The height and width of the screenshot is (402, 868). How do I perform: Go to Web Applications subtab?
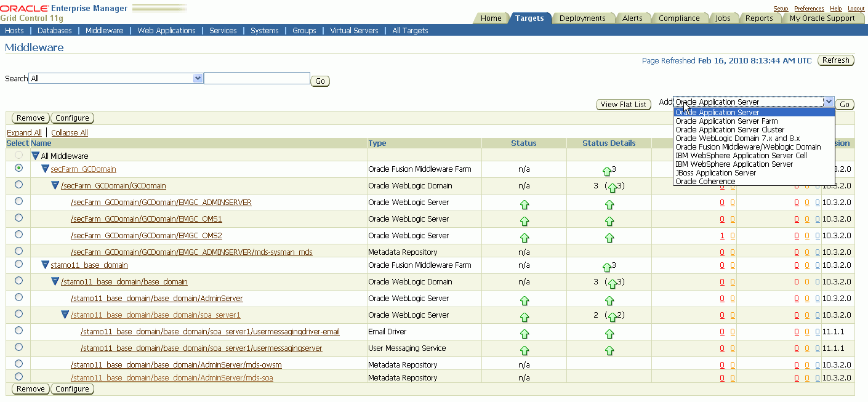pyautogui.click(x=166, y=30)
